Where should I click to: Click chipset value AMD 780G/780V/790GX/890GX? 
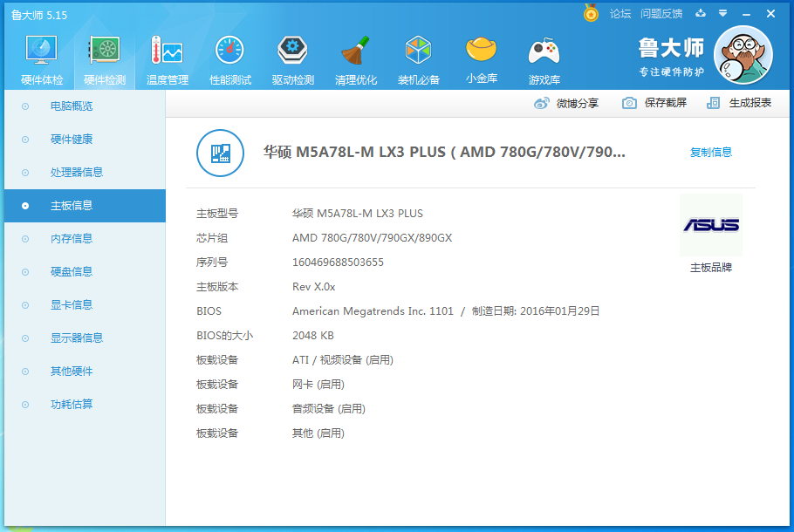click(x=373, y=238)
